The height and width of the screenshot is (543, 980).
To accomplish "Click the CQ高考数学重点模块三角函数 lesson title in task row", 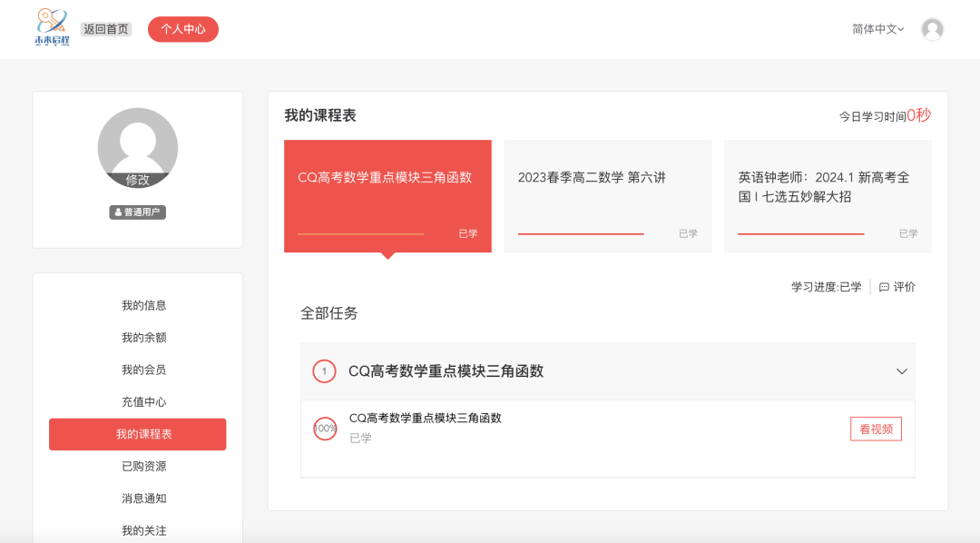I will coord(425,419).
